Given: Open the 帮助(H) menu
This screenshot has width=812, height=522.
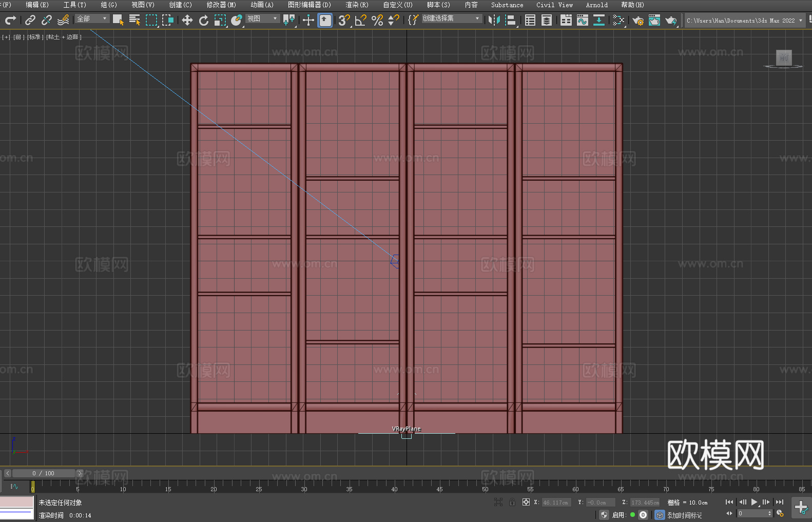Looking at the screenshot, I should [x=632, y=5].
